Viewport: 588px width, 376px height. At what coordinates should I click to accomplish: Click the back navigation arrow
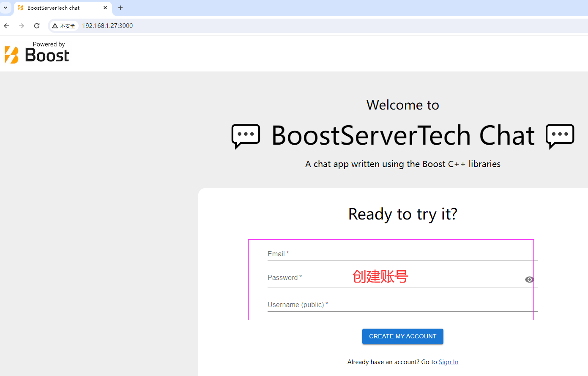pyautogui.click(x=6, y=26)
